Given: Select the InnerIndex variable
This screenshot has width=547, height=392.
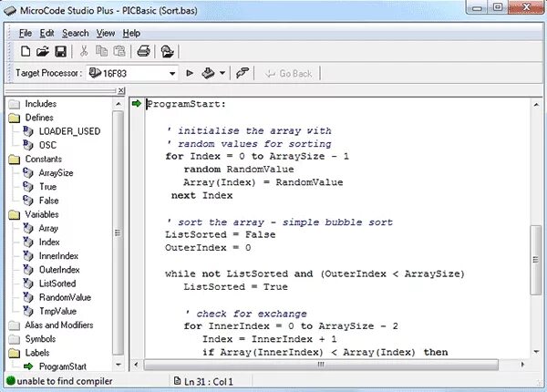Looking at the screenshot, I should coord(50,256).
